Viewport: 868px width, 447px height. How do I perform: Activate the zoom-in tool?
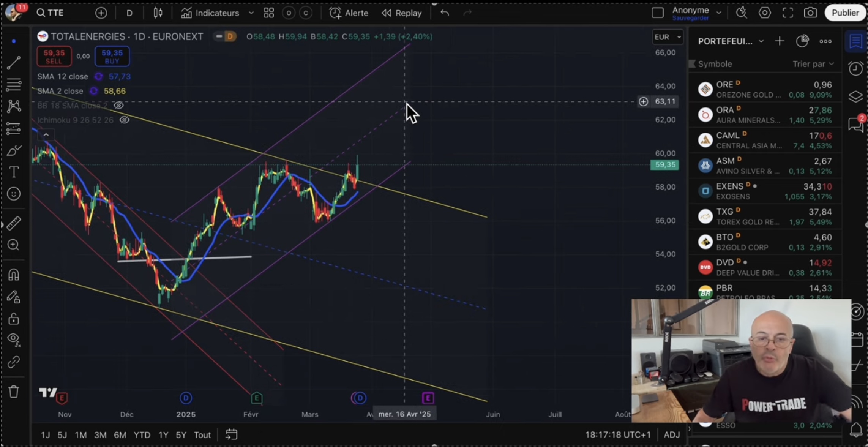(14, 245)
